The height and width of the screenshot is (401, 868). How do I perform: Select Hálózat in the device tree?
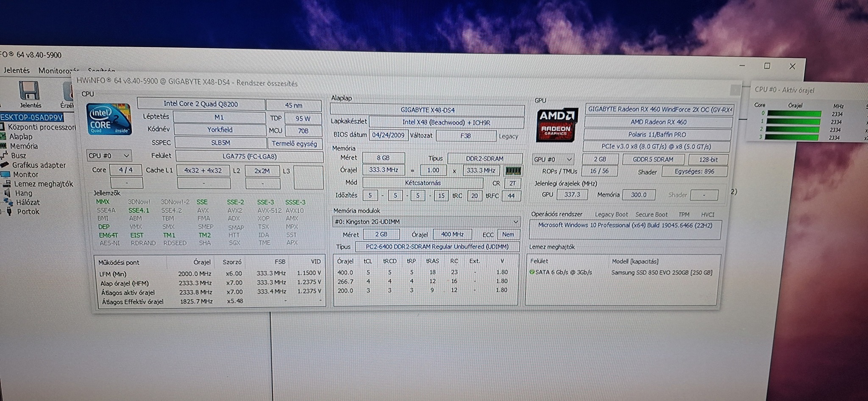click(x=28, y=203)
